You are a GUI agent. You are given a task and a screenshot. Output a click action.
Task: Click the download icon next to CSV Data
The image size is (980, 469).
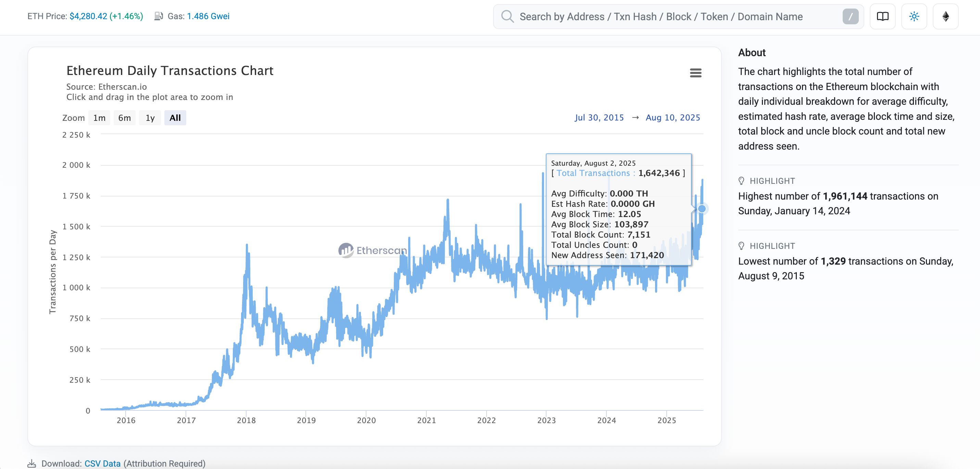pyautogui.click(x=32, y=463)
